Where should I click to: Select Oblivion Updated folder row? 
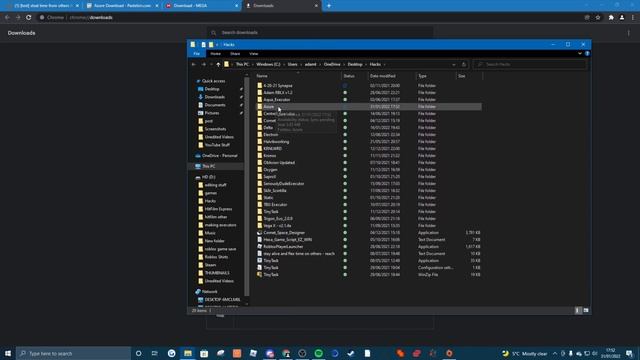coord(369,162)
